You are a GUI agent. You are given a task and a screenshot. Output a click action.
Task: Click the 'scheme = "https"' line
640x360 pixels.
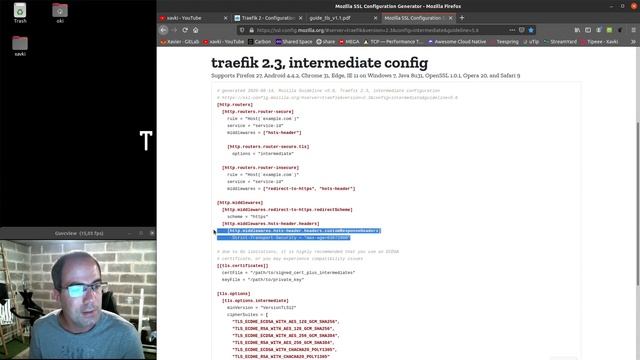pos(247,216)
